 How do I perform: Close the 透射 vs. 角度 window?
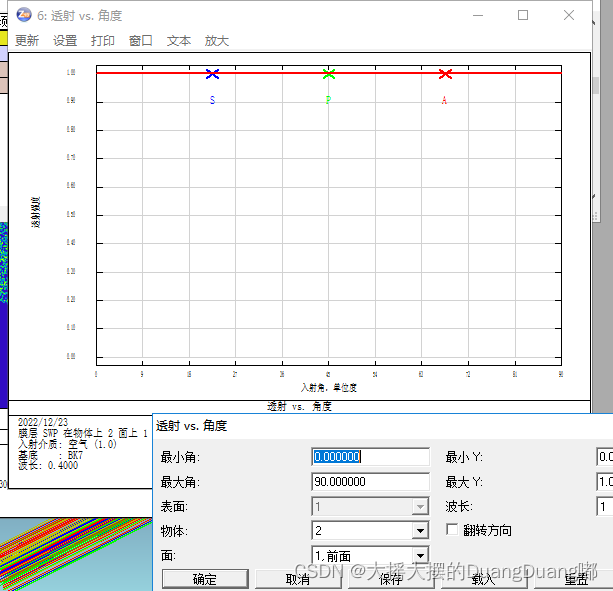coord(569,15)
